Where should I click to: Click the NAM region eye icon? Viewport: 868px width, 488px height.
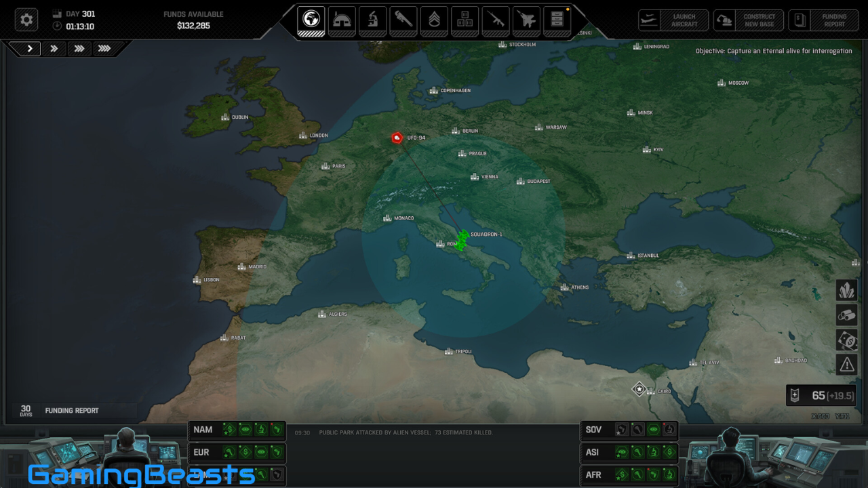click(x=245, y=429)
